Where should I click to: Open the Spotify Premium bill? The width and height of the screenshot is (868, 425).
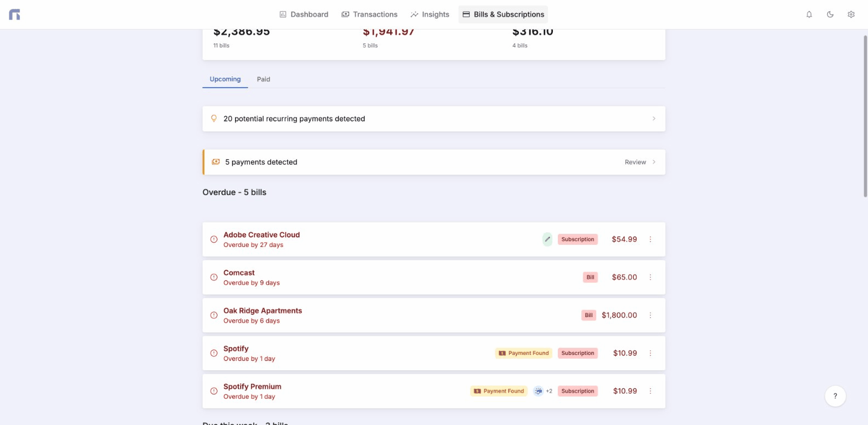coord(434,391)
